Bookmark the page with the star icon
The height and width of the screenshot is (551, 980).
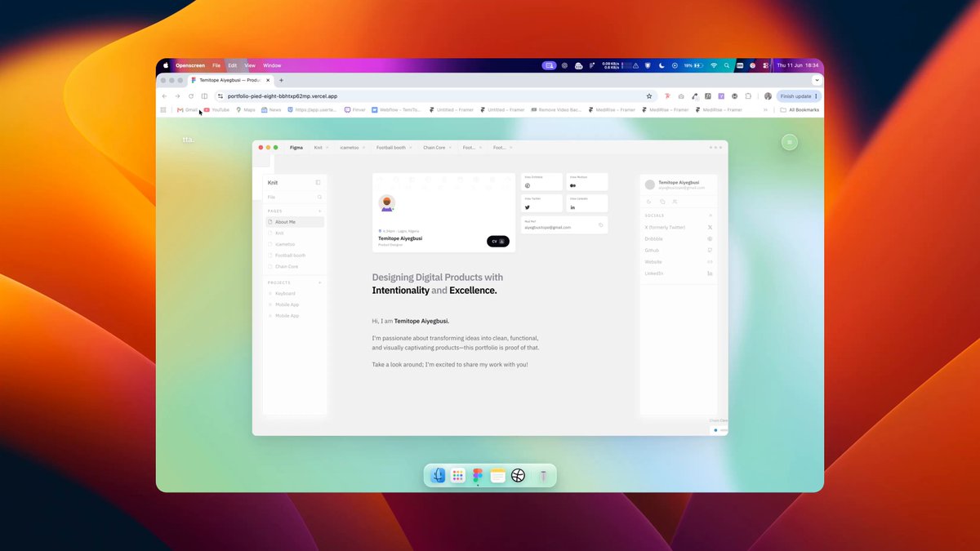coord(649,96)
